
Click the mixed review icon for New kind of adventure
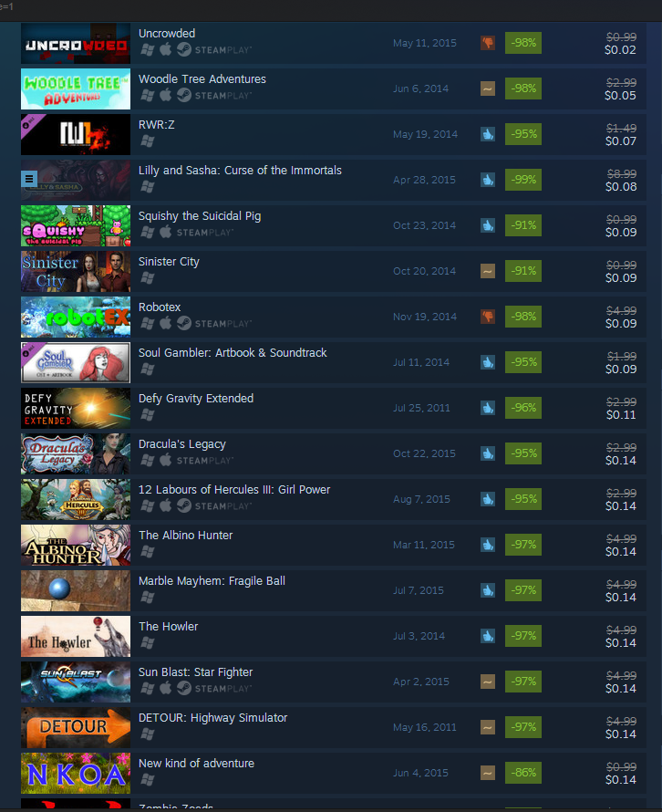488,773
